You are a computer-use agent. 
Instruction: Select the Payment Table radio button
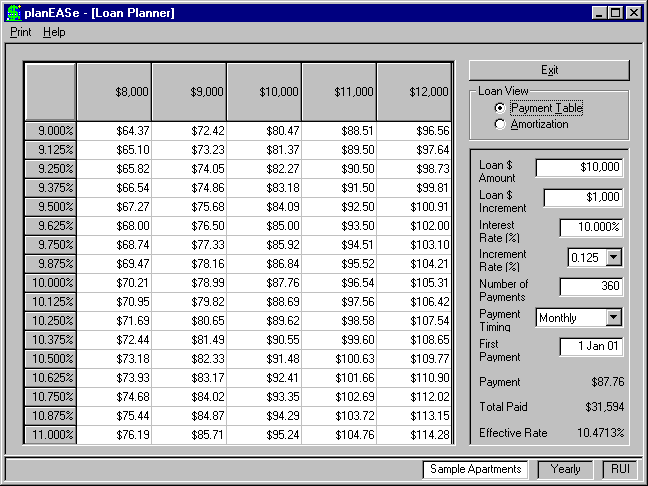click(x=500, y=108)
